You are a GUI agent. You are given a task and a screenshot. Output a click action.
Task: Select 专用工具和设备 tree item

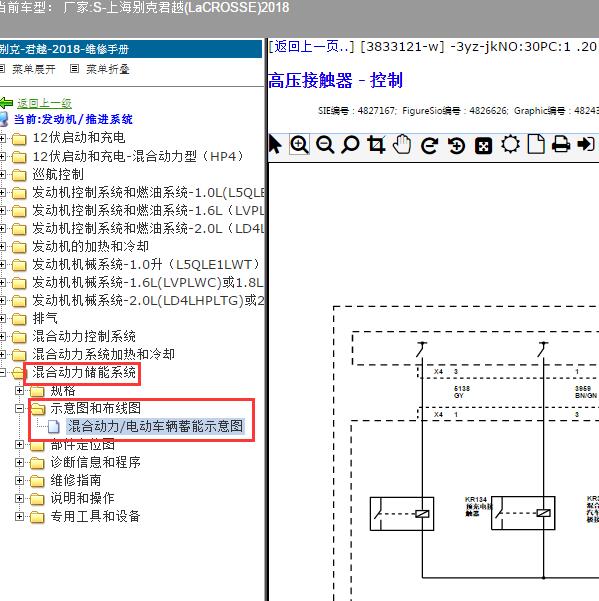click(x=95, y=517)
